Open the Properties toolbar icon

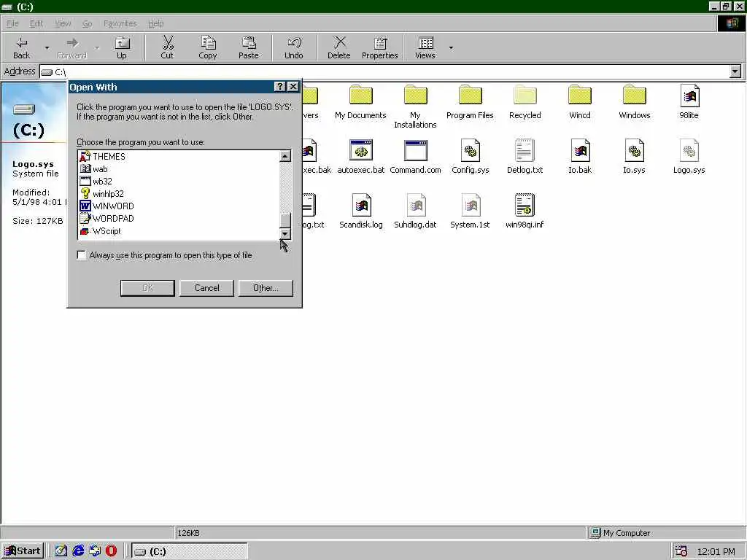pos(379,43)
